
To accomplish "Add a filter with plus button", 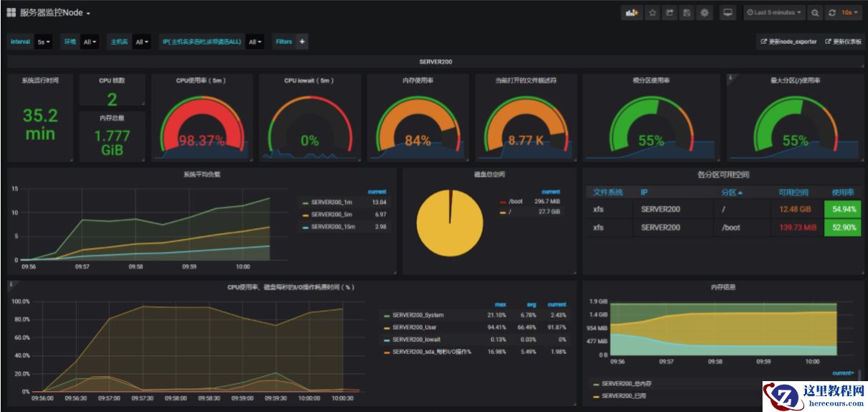I will click(x=302, y=42).
